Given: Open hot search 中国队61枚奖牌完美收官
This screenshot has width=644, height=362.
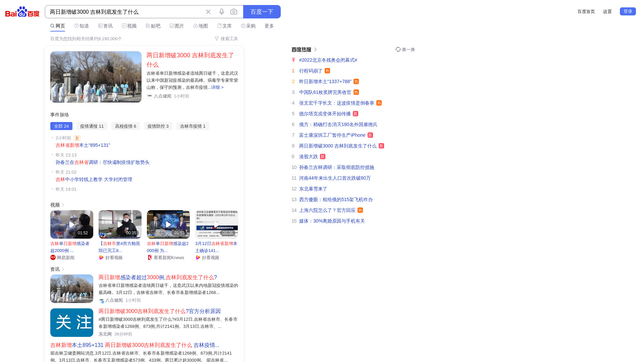Looking at the screenshot, I should [325, 92].
